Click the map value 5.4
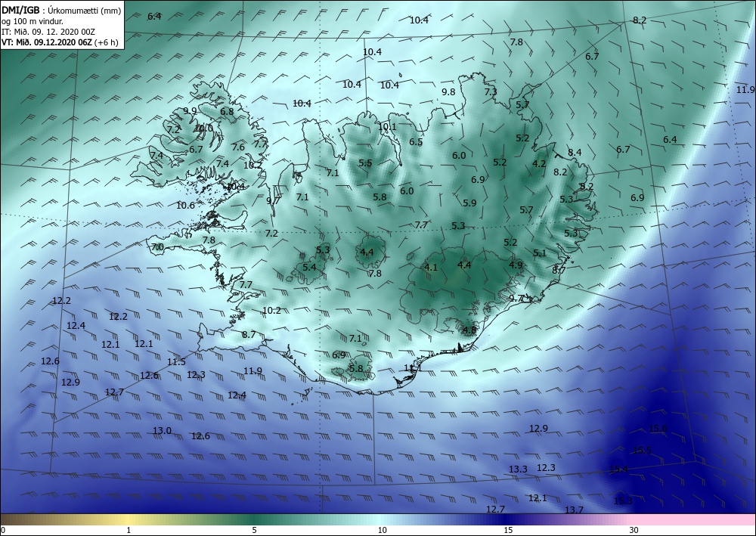This screenshot has height=536, width=756. (309, 267)
